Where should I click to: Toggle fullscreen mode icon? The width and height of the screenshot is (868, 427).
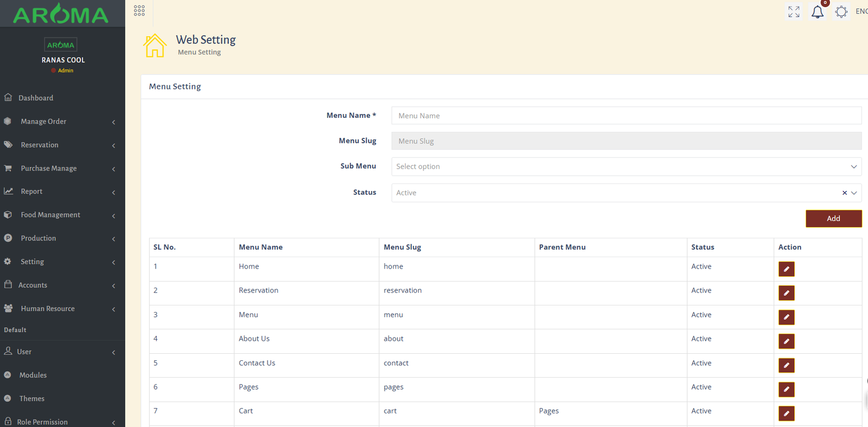tap(794, 12)
